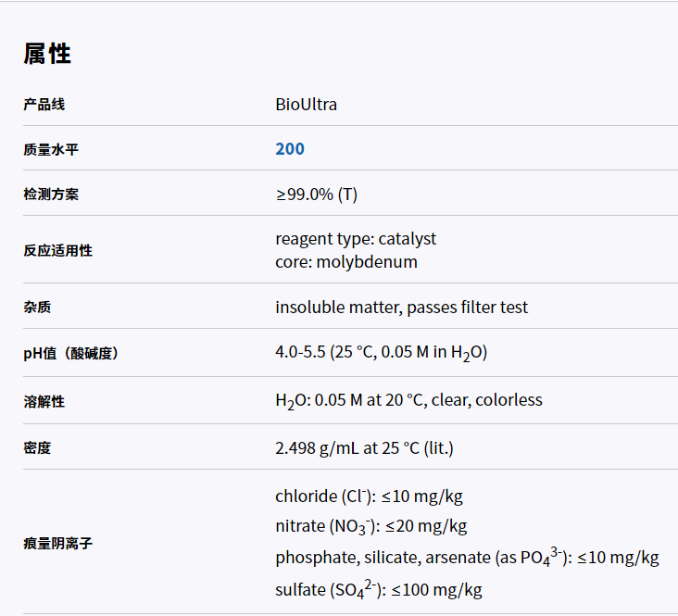The width and height of the screenshot is (678, 616).
Task: Click the 属性 section heading
Action: (x=47, y=54)
